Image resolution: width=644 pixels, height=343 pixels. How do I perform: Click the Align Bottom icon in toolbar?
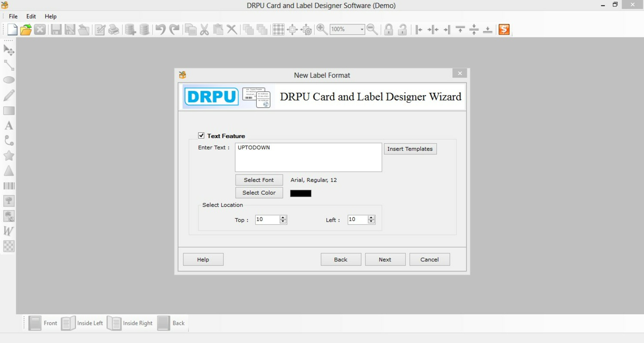(x=488, y=29)
